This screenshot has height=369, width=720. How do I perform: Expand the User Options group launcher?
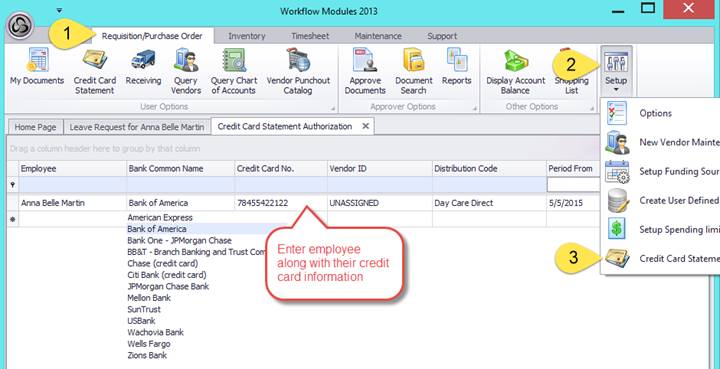[333, 109]
